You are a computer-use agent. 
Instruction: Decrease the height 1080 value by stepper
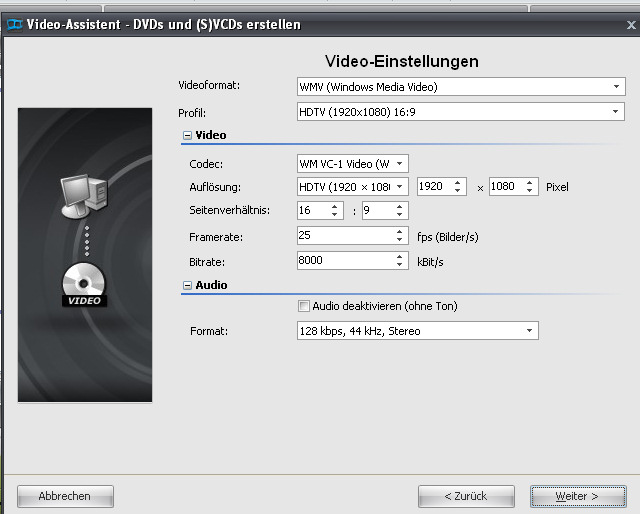pos(529,191)
